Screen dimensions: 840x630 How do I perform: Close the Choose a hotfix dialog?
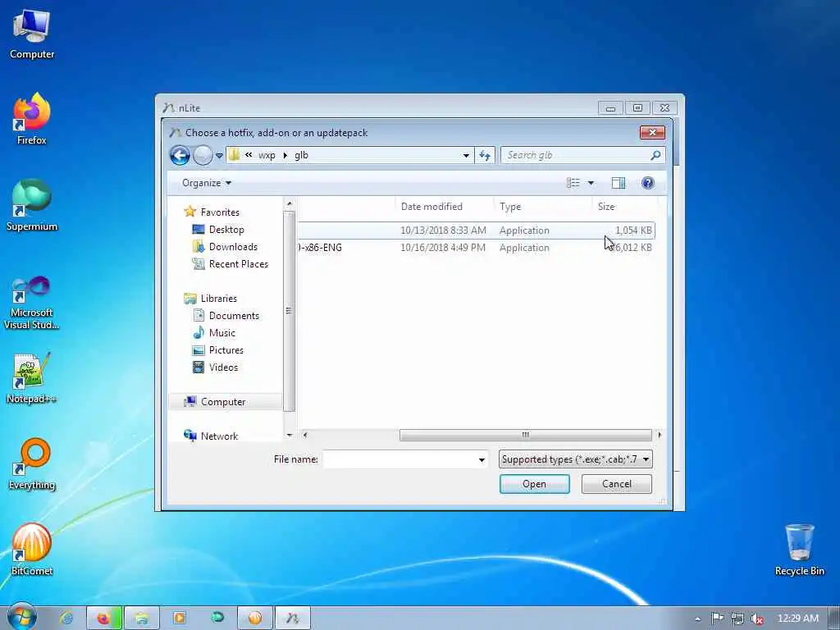652,132
